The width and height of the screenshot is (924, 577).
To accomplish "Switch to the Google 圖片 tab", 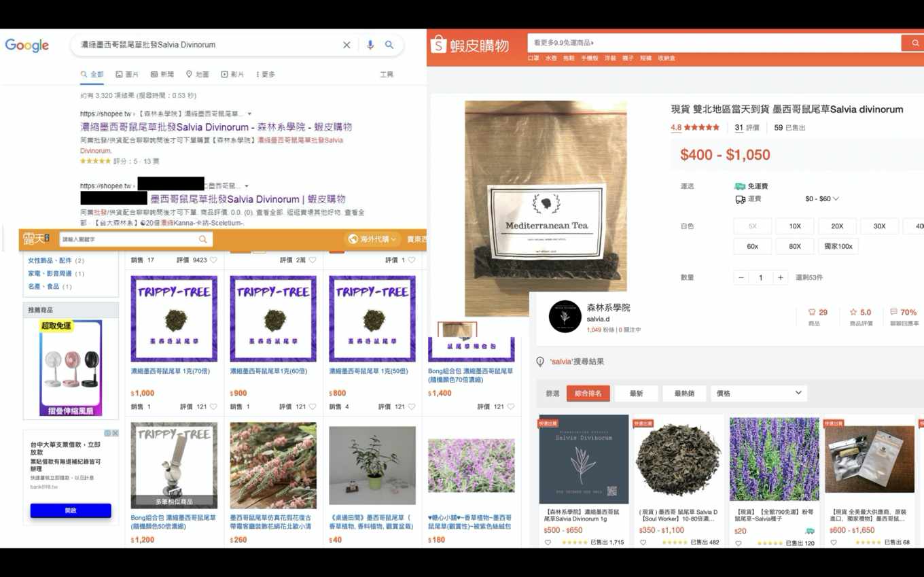I will pos(127,75).
